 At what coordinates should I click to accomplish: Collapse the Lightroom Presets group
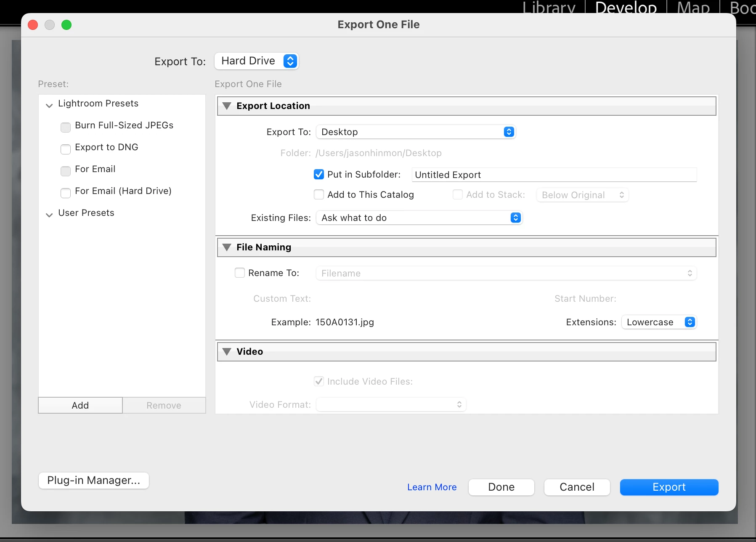click(49, 105)
